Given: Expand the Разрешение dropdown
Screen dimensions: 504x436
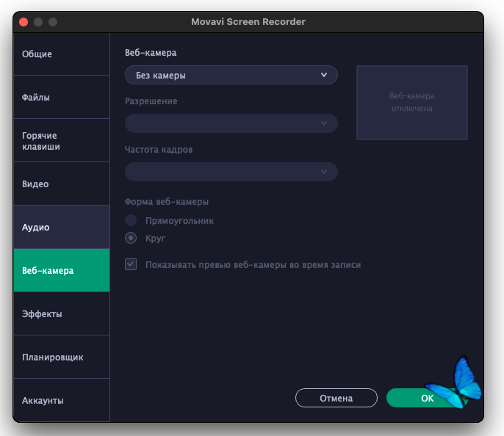Looking at the screenshot, I should [231, 123].
